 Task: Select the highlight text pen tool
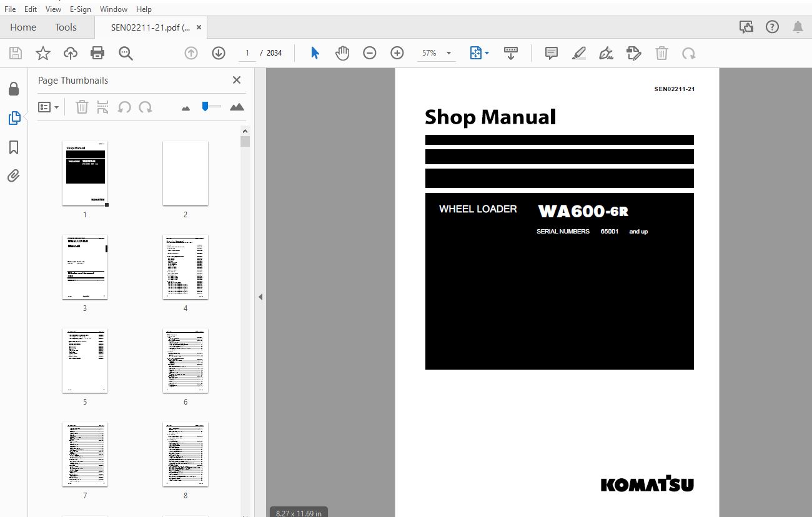(579, 53)
